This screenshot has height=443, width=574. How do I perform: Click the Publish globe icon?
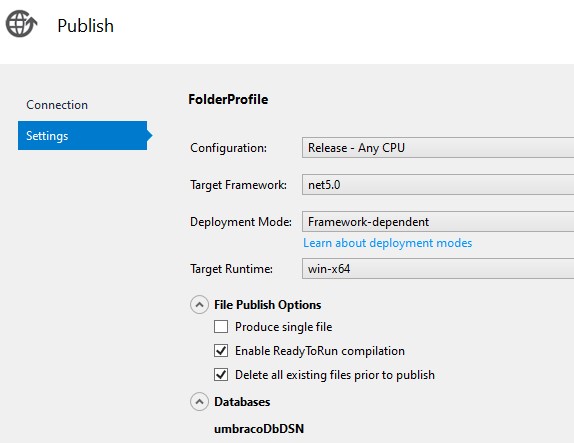(21, 24)
